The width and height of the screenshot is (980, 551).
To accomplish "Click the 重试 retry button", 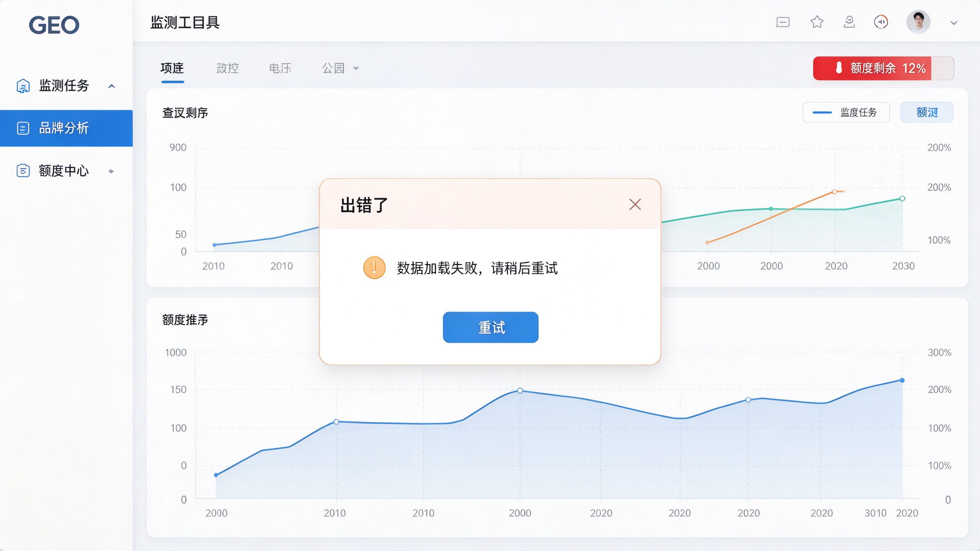I will coord(491,328).
